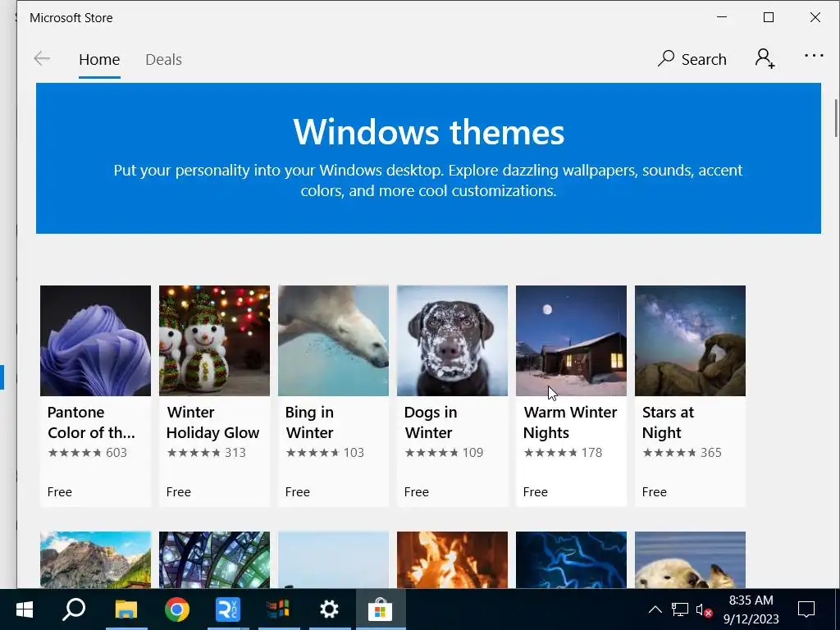Show hidden system tray icons

(x=655, y=609)
